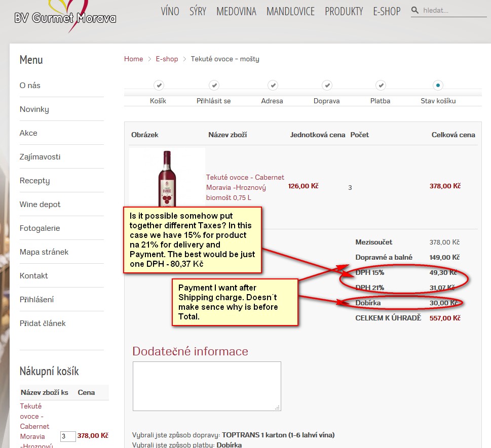Click the Adresa step label
This screenshot has height=448, width=491.
tap(272, 101)
